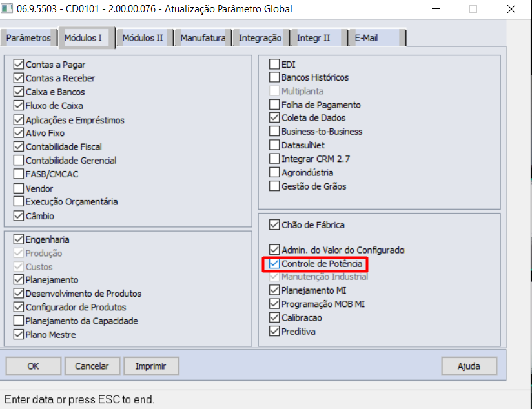Toggle the Preditiva checkbox

point(274,332)
